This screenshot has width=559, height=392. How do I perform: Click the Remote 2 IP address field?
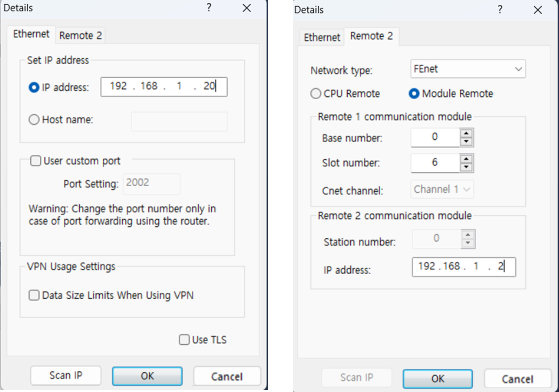(464, 267)
